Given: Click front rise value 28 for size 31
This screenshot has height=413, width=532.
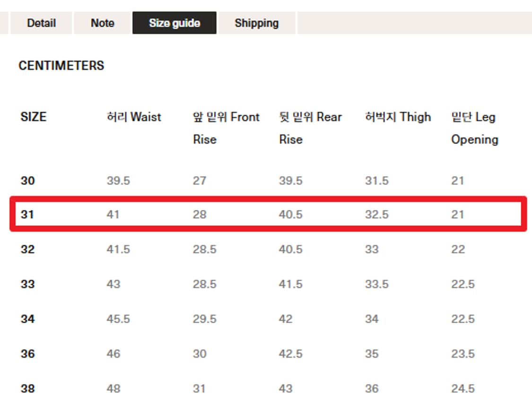Looking at the screenshot, I should 200,215.
